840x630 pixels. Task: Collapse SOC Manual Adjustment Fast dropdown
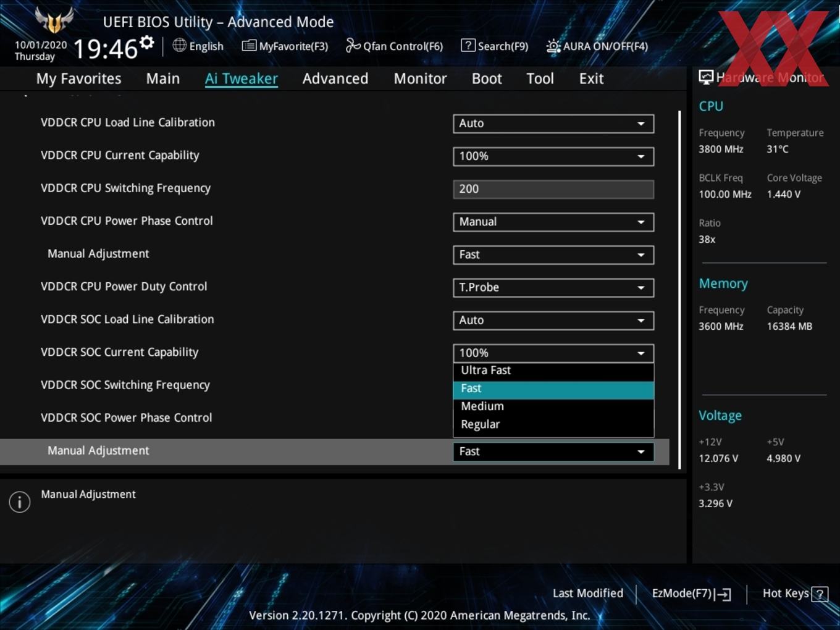point(553,451)
